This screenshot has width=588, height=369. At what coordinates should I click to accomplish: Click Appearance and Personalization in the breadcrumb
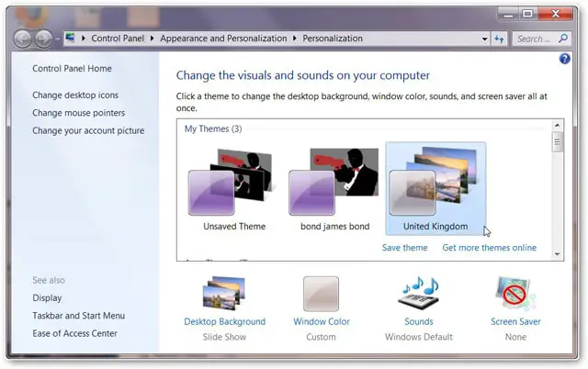(223, 39)
